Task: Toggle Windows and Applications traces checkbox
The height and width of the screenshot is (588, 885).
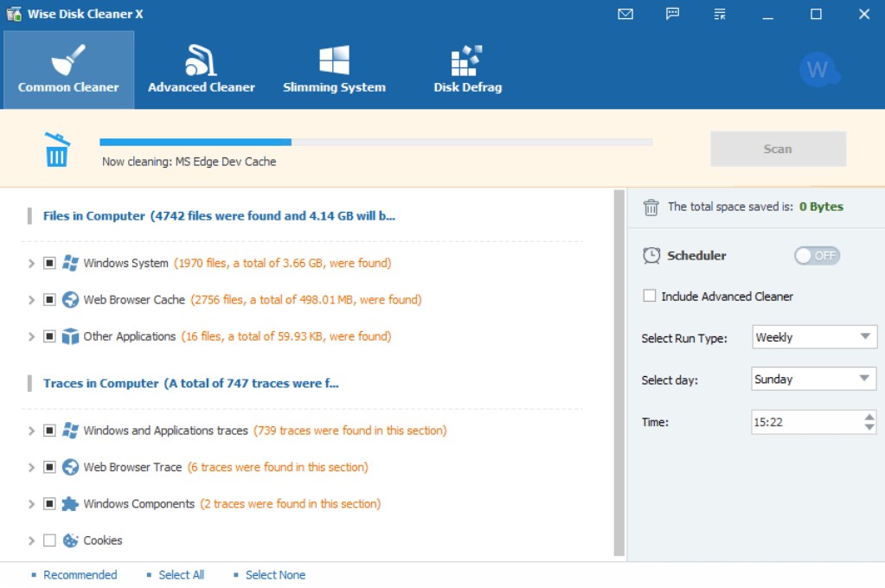Action: click(x=49, y=431)
